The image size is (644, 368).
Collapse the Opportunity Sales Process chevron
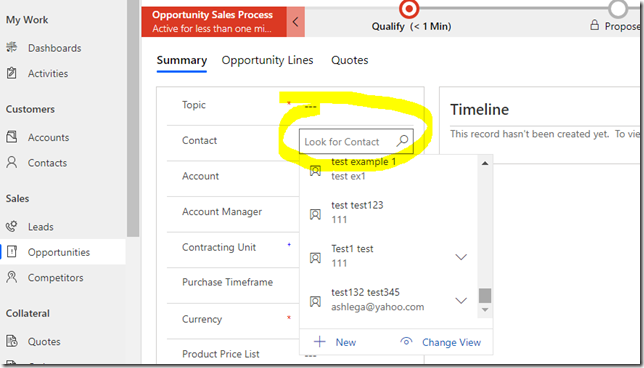coord(295,22)
